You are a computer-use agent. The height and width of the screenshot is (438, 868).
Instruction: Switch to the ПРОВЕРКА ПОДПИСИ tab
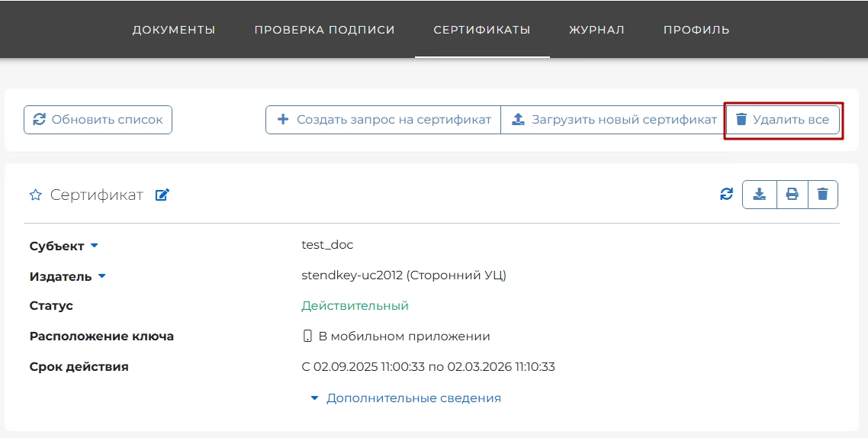[324, 30]
